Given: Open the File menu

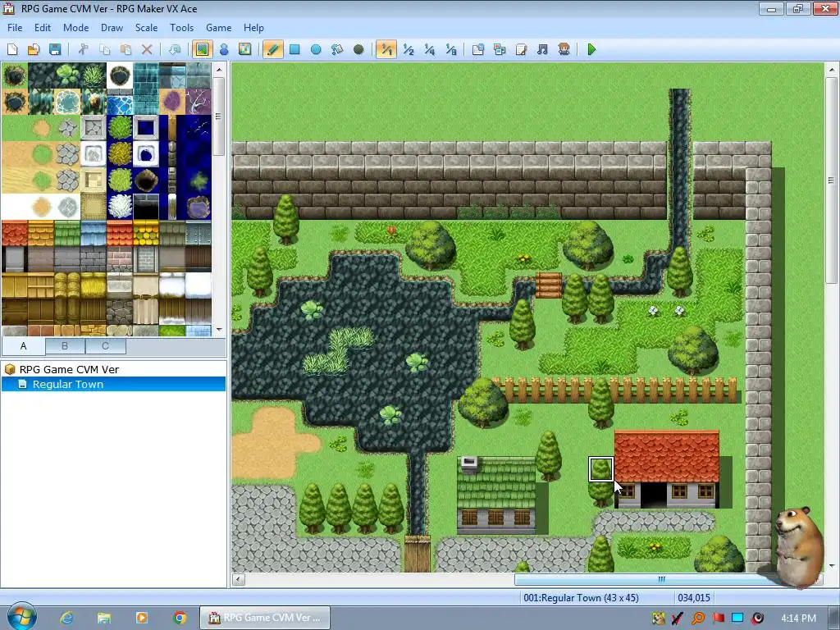Looking at the screenshot, I should click(15, 27).
